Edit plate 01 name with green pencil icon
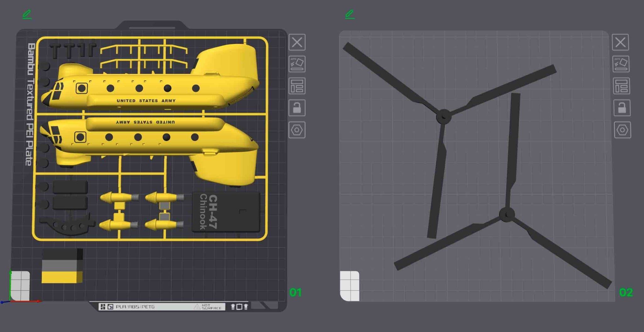This screenshot has height=332, width=644. coord(27,14)
